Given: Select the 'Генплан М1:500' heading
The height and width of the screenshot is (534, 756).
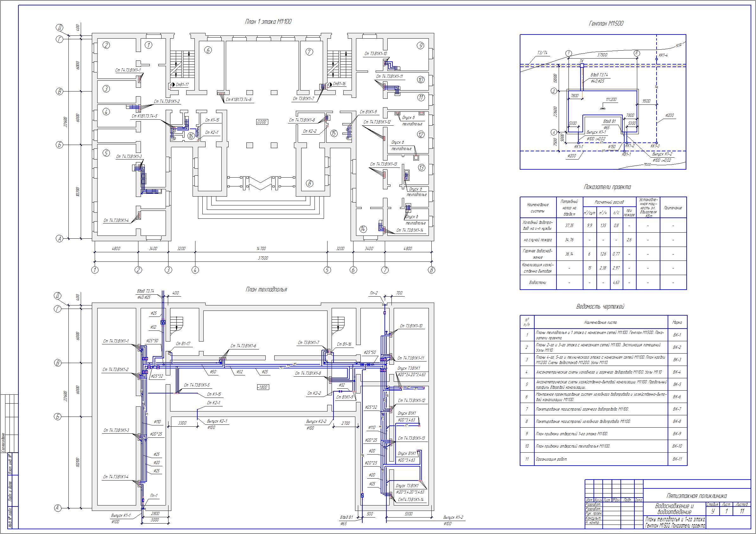Looking at the screenshot, I should 606,23.
